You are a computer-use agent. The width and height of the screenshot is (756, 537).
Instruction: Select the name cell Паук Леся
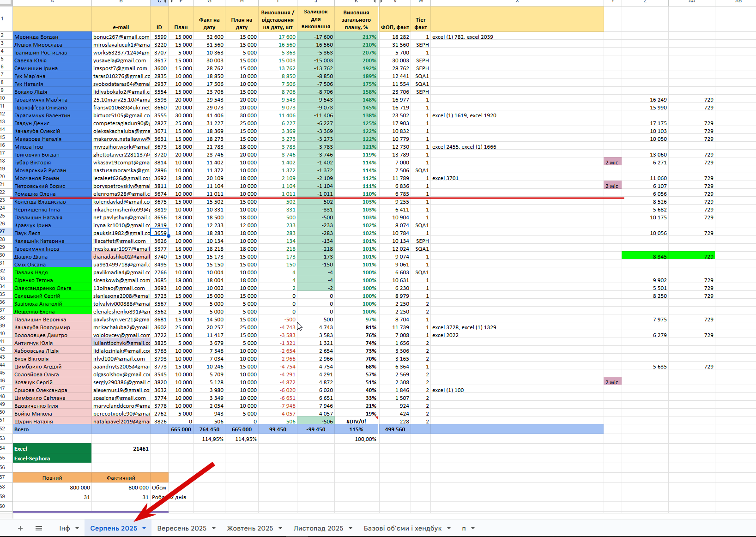coord(52,233)
